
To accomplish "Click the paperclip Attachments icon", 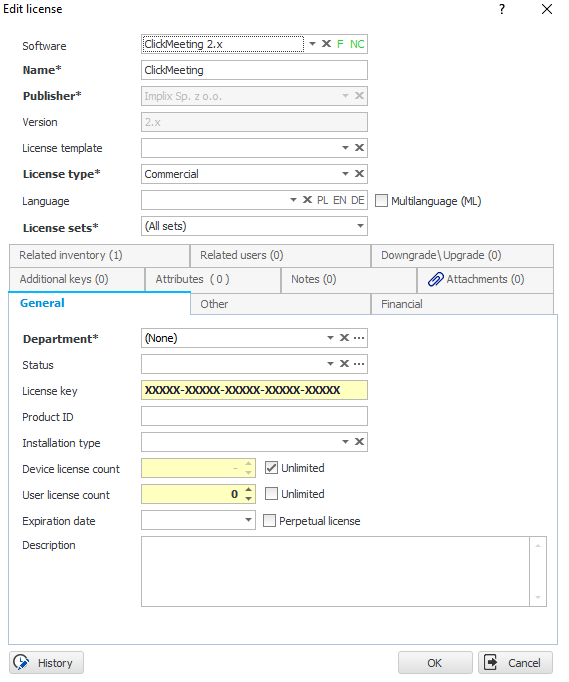I will coord(435,279).
